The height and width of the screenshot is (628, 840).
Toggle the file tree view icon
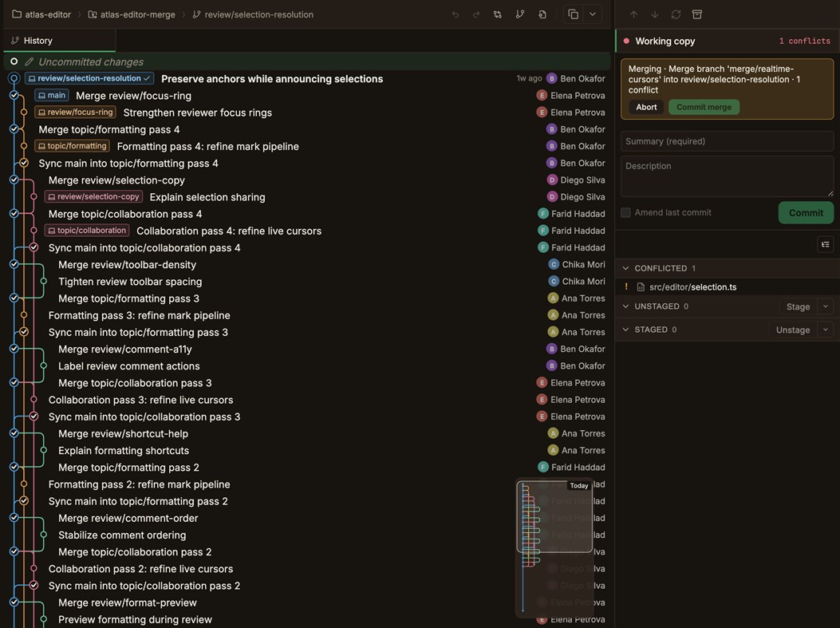click(x=825, y=244)
